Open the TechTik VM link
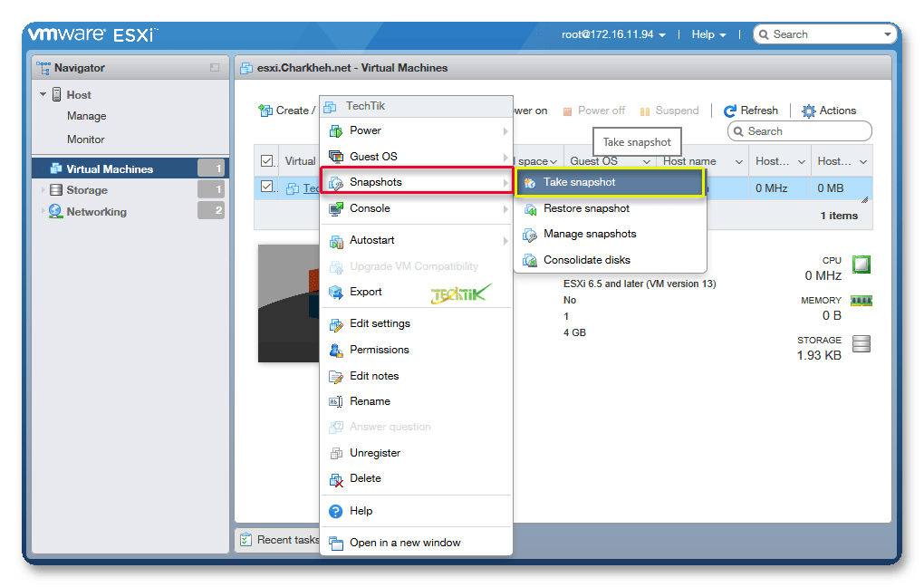This screenshot has height=587, width=924. click(x=311, y=188)
